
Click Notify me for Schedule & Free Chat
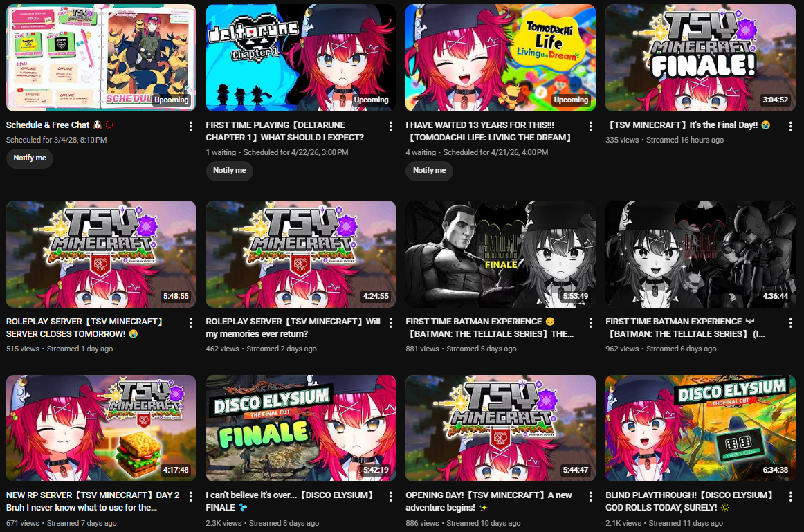[30, 158]
